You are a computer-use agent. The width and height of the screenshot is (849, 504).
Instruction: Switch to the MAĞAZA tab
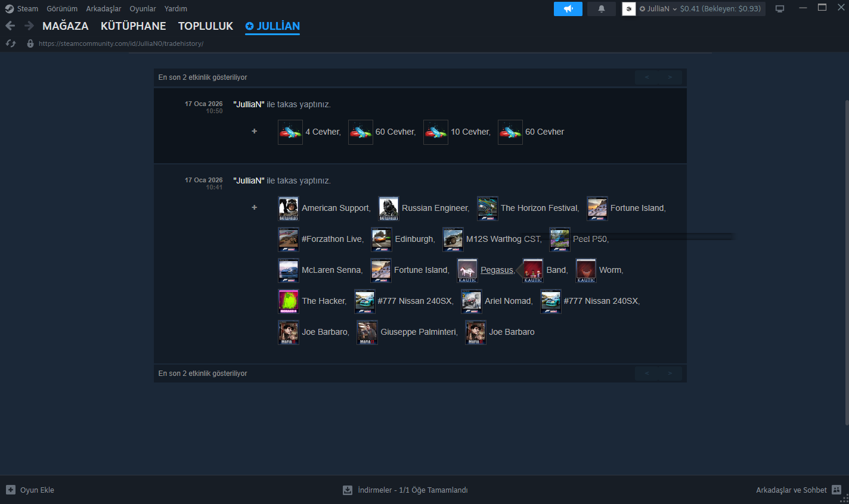[x=66, y=26]
